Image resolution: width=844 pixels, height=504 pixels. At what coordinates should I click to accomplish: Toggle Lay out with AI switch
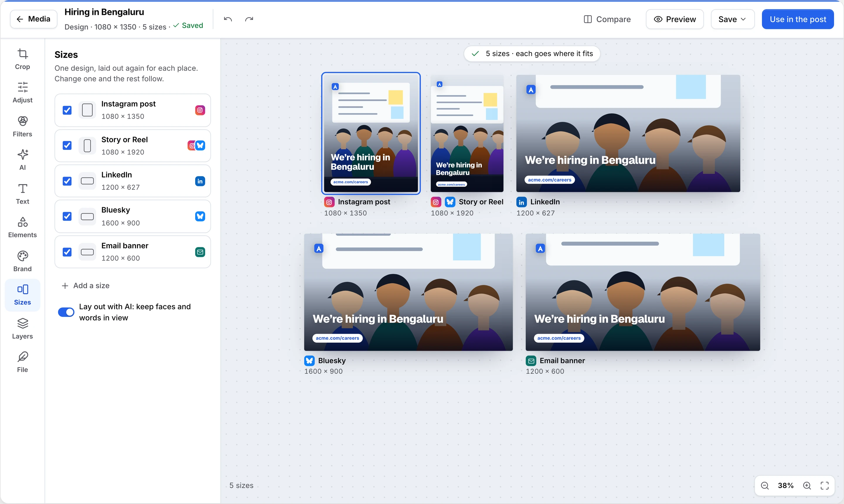(66, 312)
